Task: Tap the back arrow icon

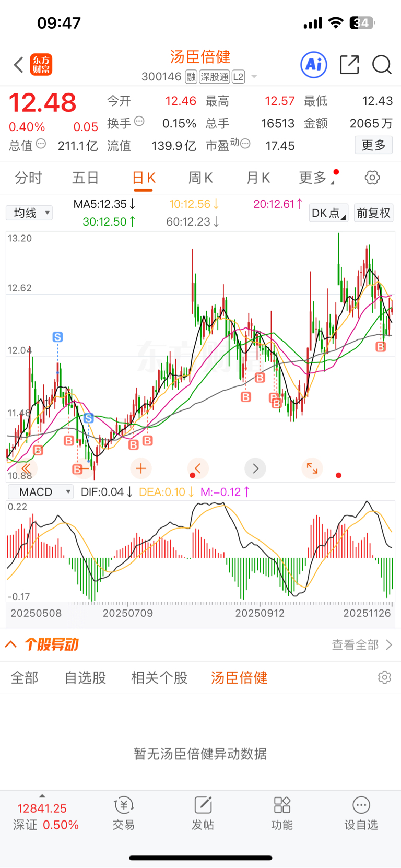Action: click(x=19, y=65)
